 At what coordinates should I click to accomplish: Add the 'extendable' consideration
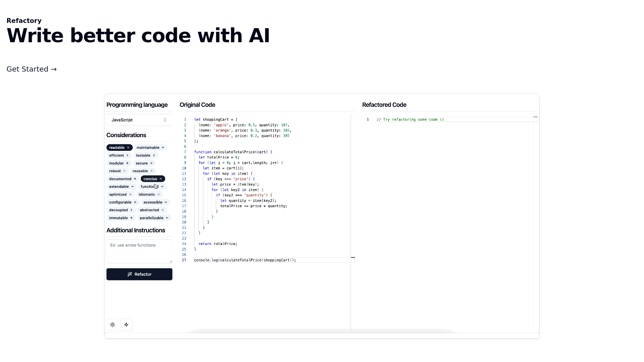point(122,187)
